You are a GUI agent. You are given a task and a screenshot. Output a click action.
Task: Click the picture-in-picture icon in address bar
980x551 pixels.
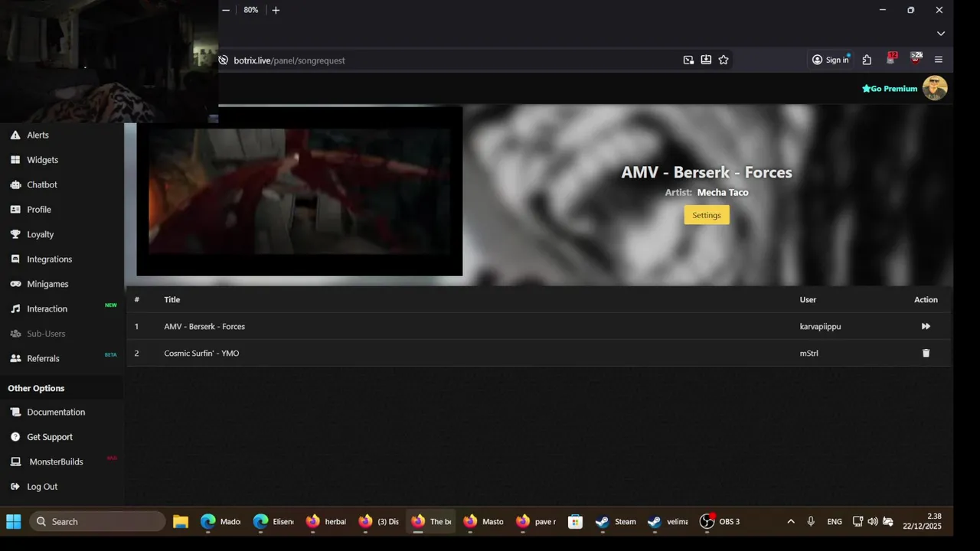click(x=688, y=60)
